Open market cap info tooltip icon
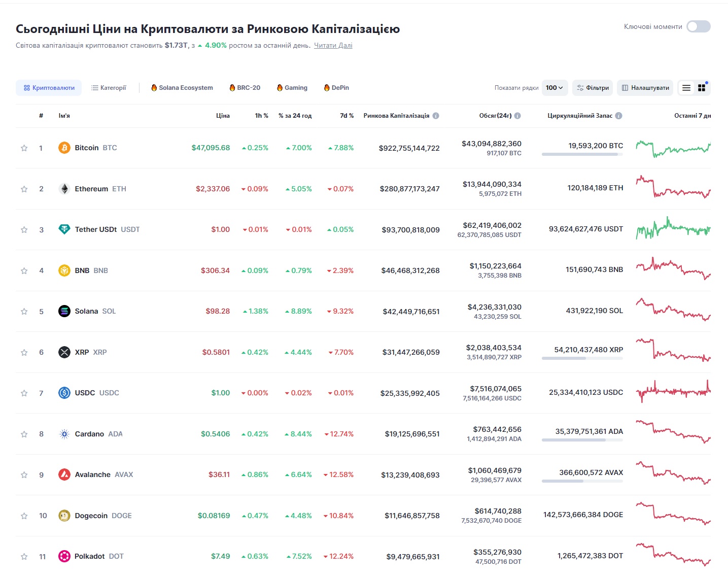This screenshot has width=728, height=576. tap(436, 116)
